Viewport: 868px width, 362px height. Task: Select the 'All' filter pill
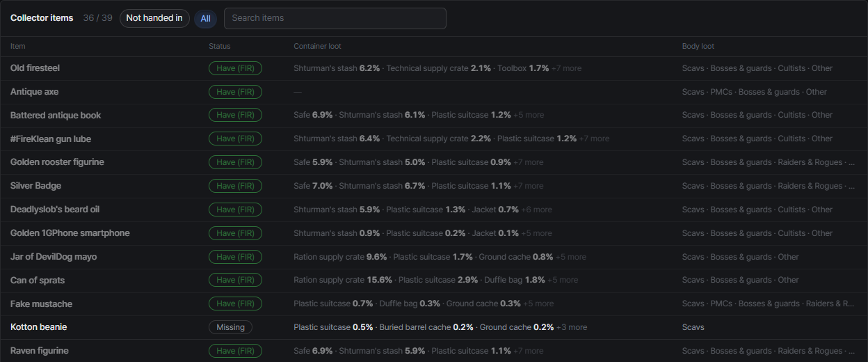coord(205,19)
